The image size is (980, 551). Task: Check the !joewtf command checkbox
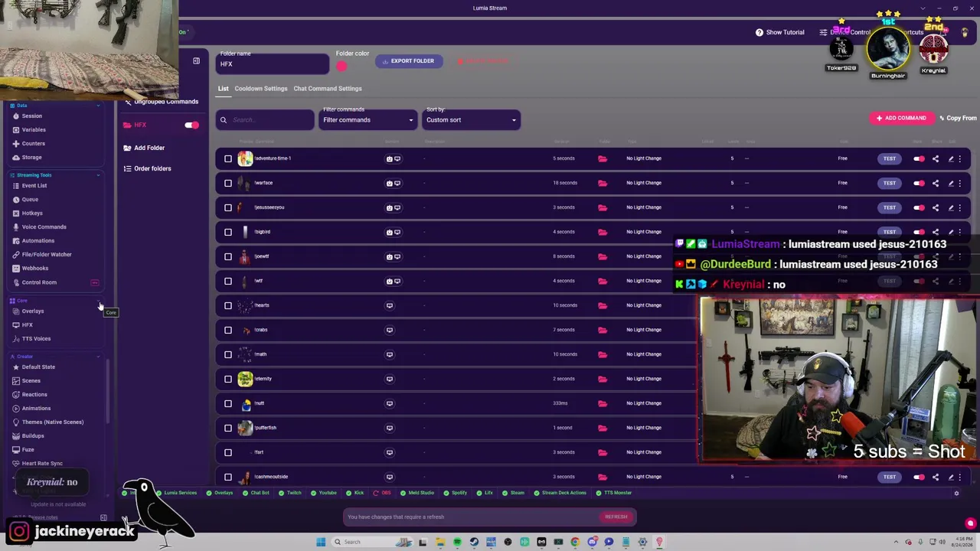pos(228,256)
